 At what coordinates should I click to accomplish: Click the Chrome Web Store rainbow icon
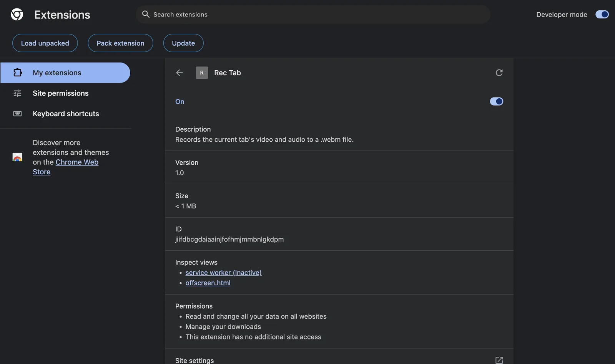tap(17, 157)
